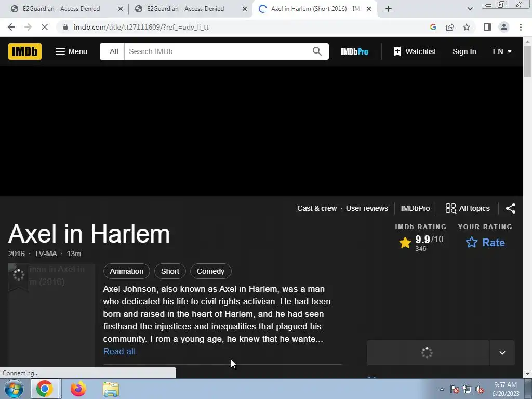Show hidden system tray icons
This screenshot has height=399, width=532.
(x=442, y=389)
